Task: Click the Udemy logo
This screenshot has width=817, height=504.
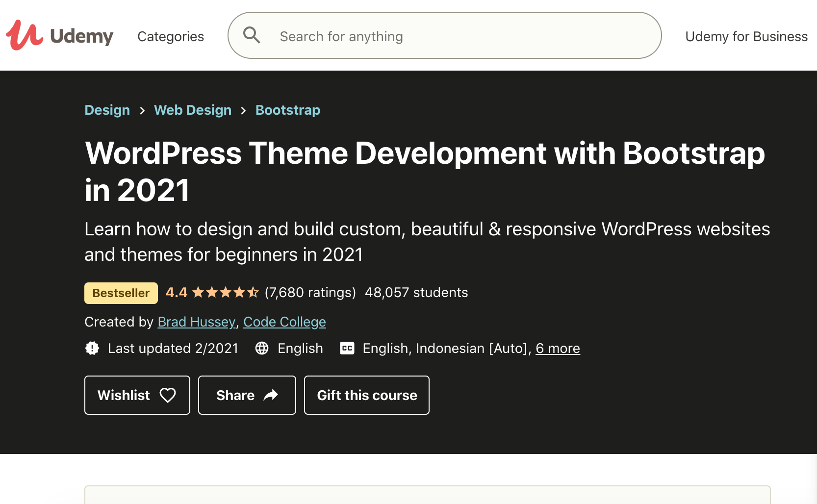Action: [x=59, y=36]
